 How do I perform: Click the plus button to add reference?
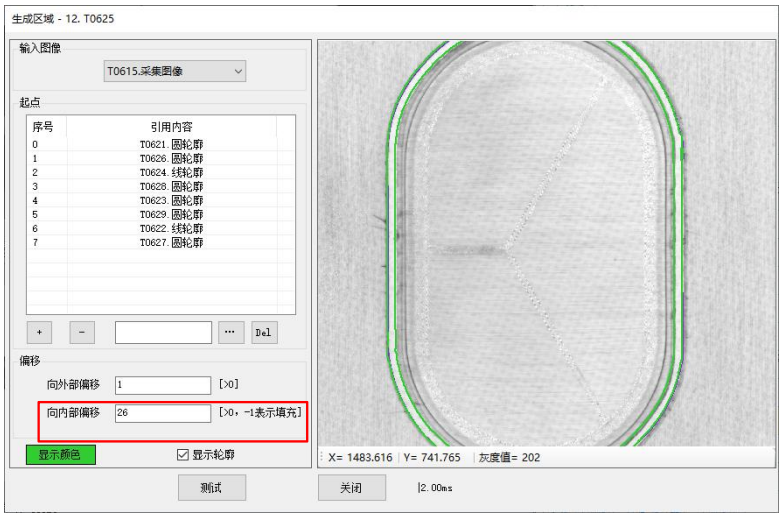pyautogui.click(x=40, y=332)
